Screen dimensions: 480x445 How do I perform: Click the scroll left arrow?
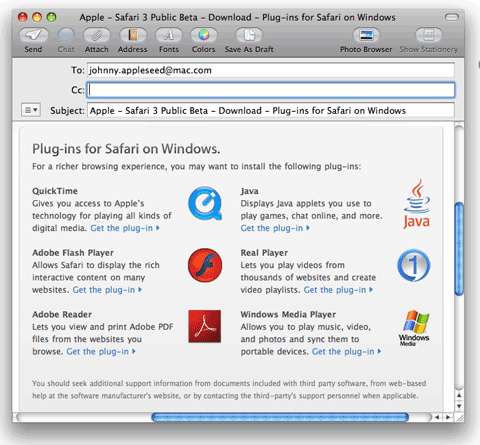tap(437, 417)
